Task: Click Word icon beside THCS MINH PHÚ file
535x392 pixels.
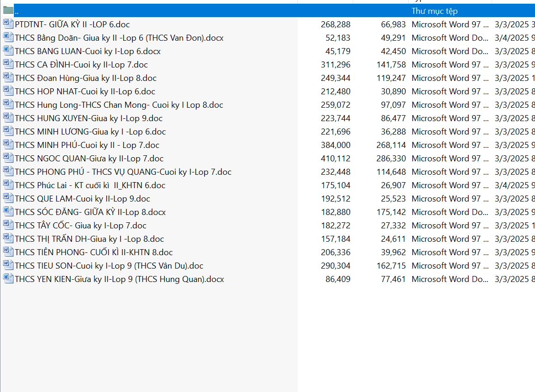Action: click(8, 145)
